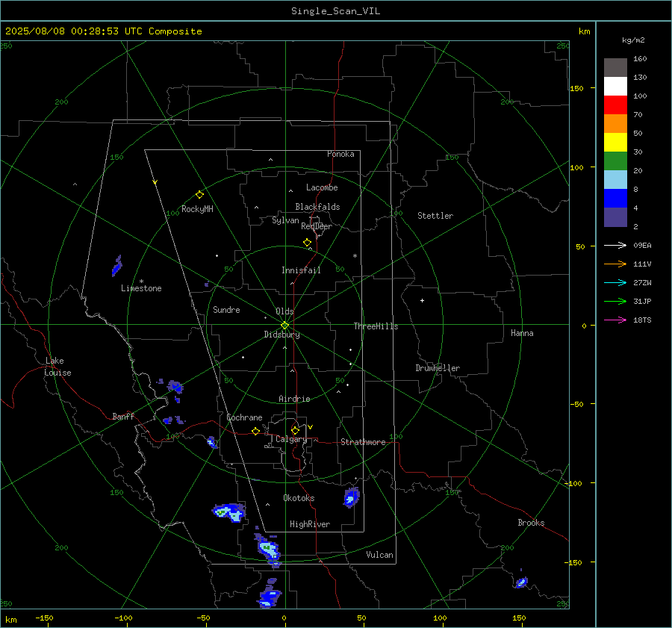The width and height of the screenshot is (672, 628).
Task: Pick the gray 130–160 legend swatch
Action: pyautogui.click(x=615, y=68)
